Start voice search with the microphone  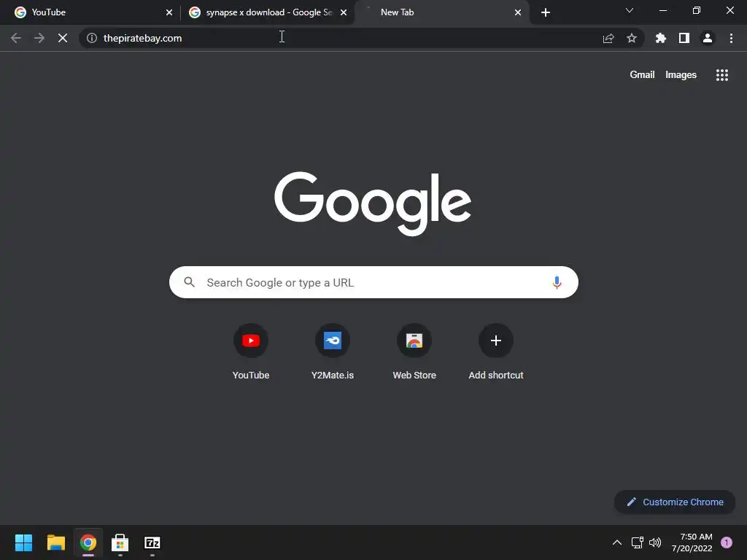557,282
